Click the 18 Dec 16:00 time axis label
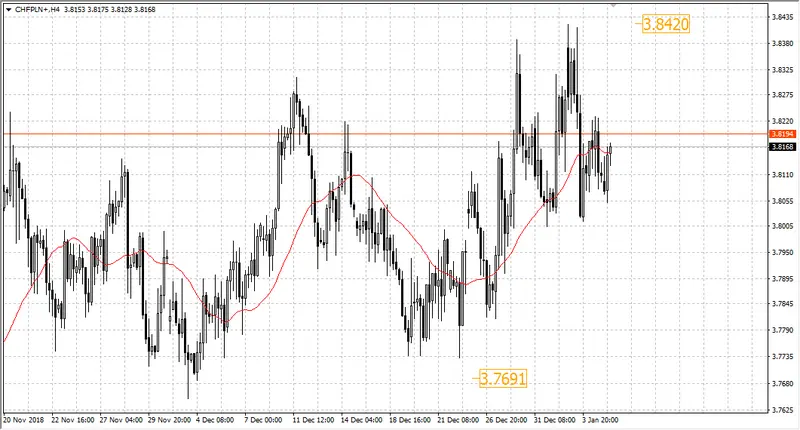Image resolution: width=800 pixels, height=430 pixels. click(x=410, y=420)
